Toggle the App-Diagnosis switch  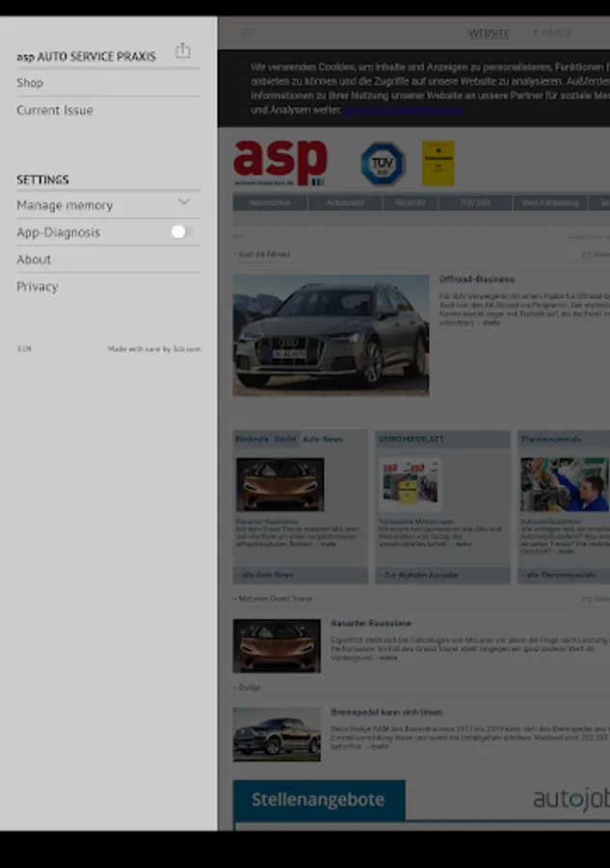(x=182, y=231)
